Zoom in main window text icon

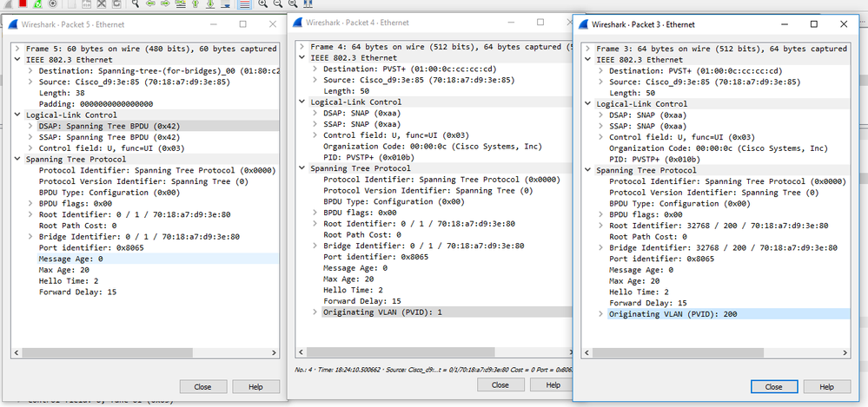click(263, 3)
